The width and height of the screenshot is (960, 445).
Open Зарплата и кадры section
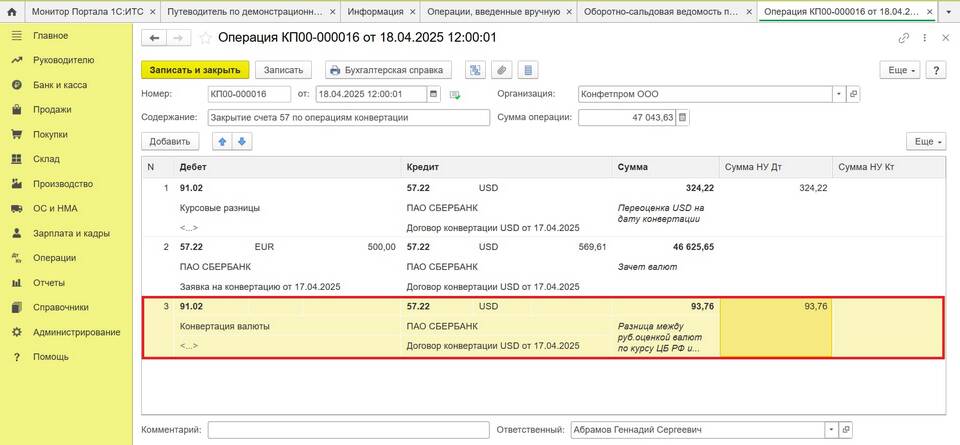[x=71, y=233]
